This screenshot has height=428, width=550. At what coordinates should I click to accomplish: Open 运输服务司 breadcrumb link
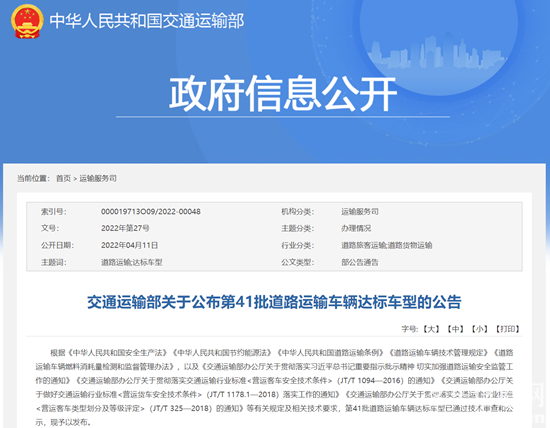(x=98, y=179)
